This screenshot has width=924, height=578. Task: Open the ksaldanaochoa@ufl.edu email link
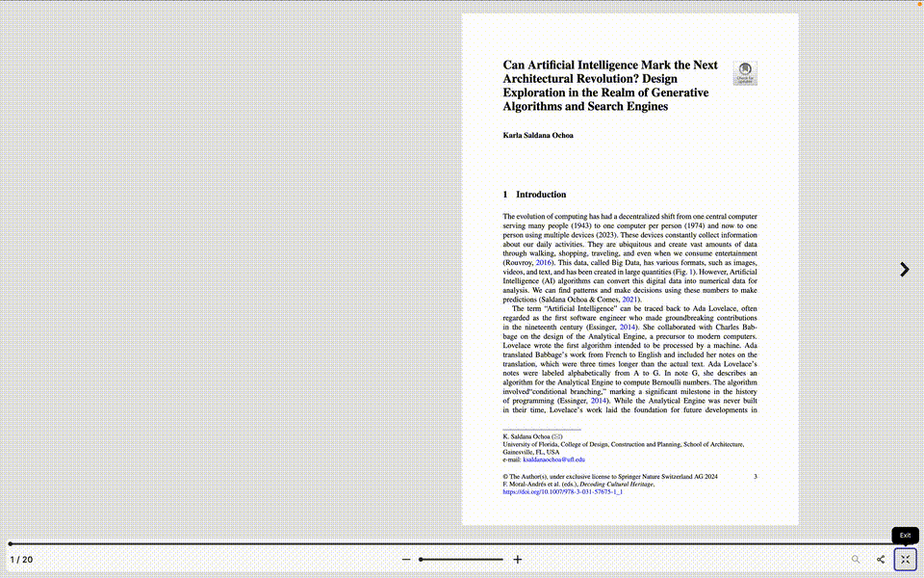click(554, 460)
